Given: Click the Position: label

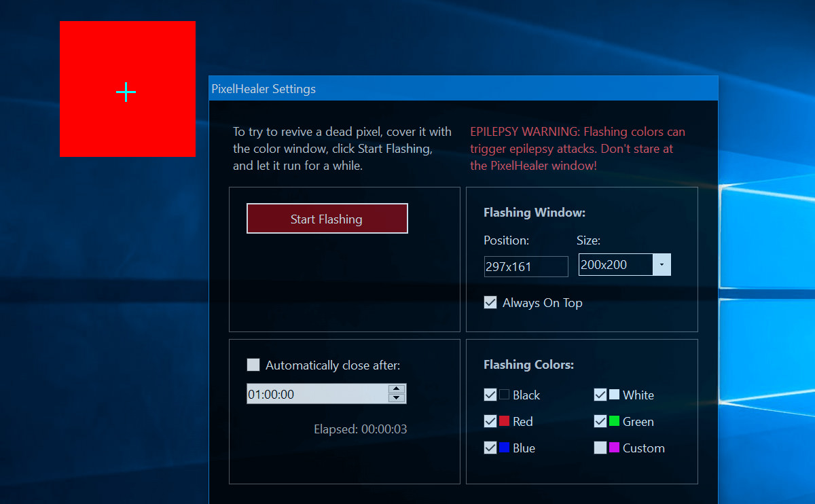Looking at the screenshot, I should (506, 240).
